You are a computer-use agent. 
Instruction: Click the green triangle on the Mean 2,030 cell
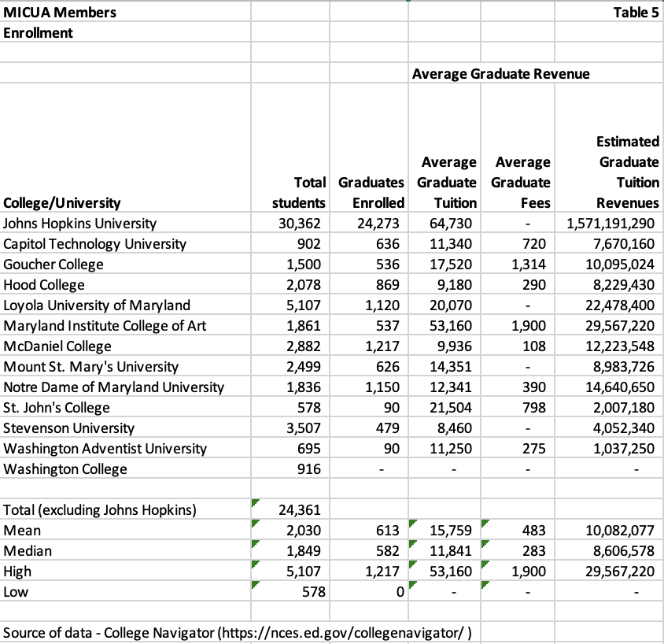pos(255,525)
